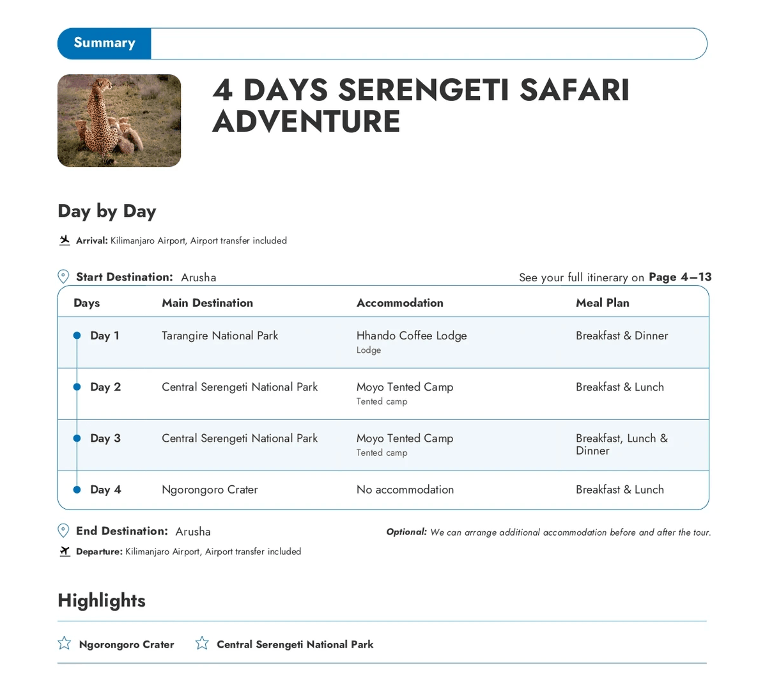Click Tarangire National Park destination
The width and height of the screenshot is (765, 700).
click(220, 336)
